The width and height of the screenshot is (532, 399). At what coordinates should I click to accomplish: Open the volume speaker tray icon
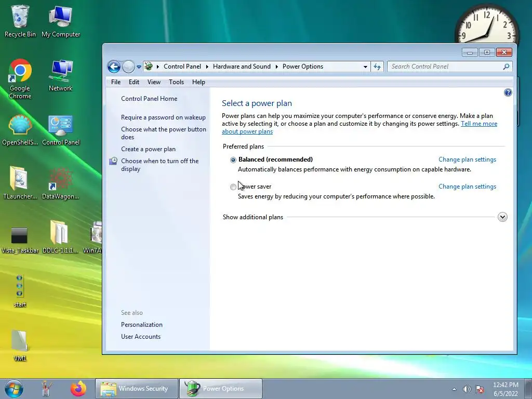click(x=467, y=389)
